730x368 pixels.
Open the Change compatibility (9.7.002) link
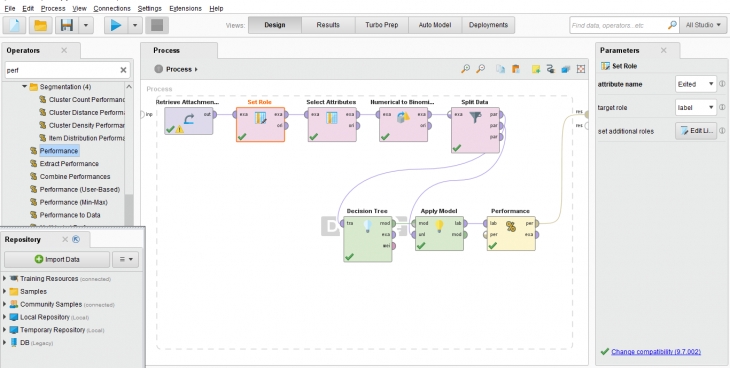pos(656,352)
